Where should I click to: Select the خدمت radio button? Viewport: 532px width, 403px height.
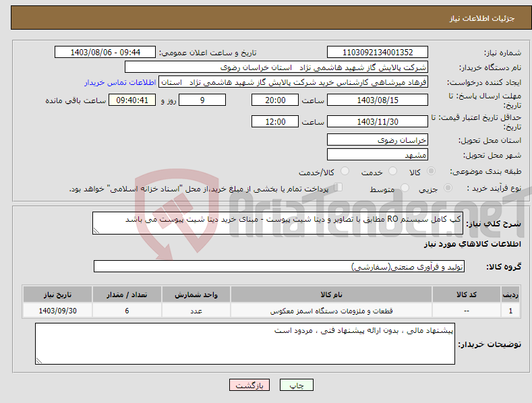click(x=392, y=171)
